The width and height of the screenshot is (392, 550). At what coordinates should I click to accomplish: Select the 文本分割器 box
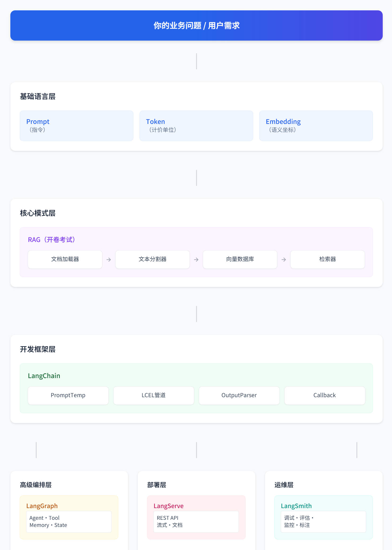click(x=153, y=259)
